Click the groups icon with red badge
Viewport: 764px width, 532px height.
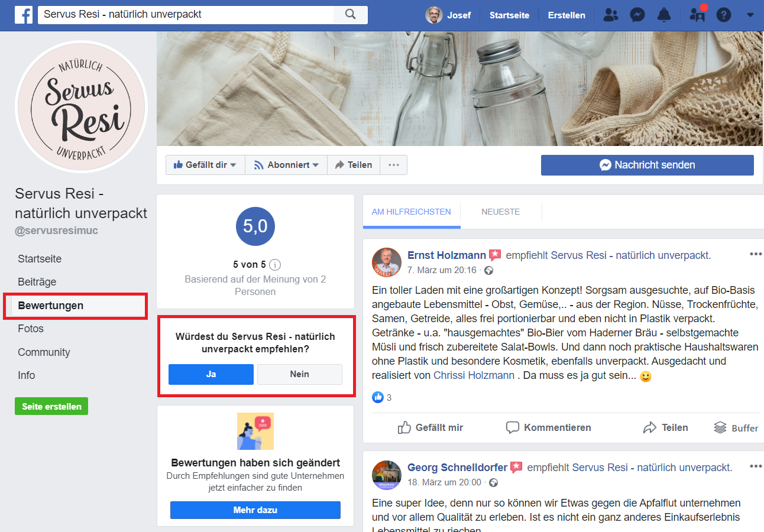click(698, 14)
